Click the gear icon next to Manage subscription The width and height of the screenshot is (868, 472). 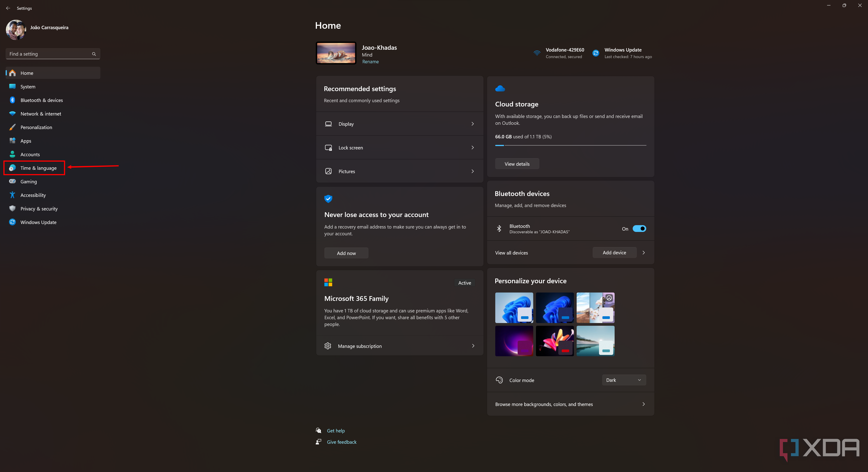(328, 346)
